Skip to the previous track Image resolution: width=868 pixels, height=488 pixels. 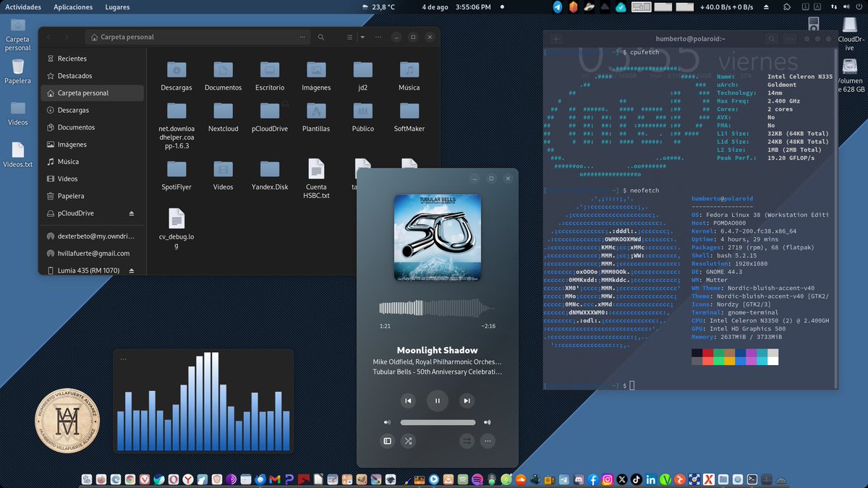click(408, 401)
